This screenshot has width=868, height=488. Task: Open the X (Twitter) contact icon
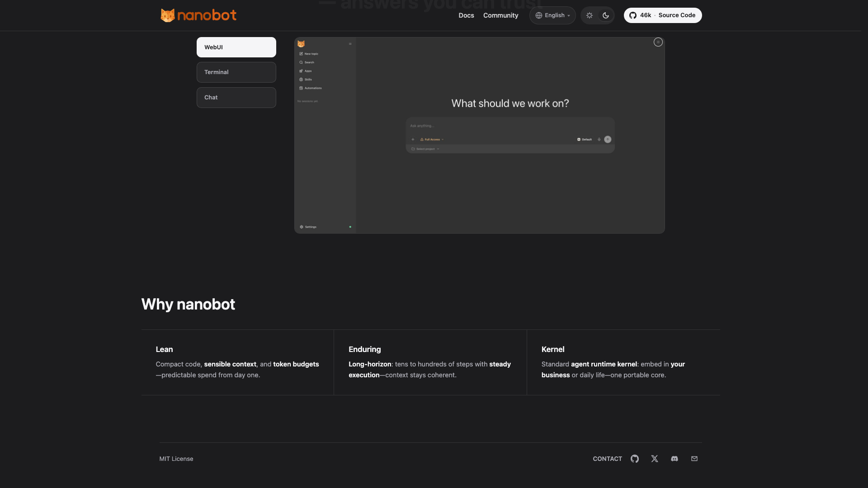point(655,459)
